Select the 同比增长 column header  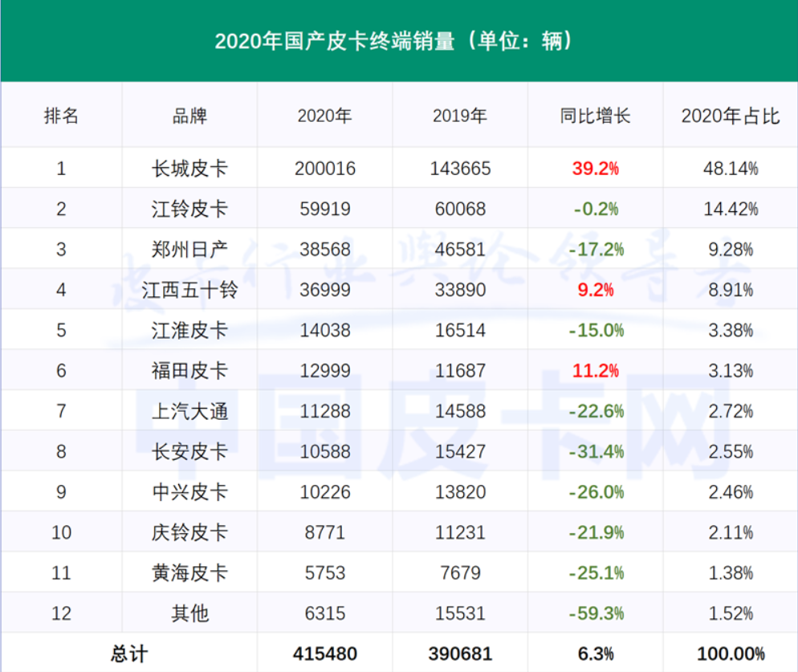pos(596,116)
